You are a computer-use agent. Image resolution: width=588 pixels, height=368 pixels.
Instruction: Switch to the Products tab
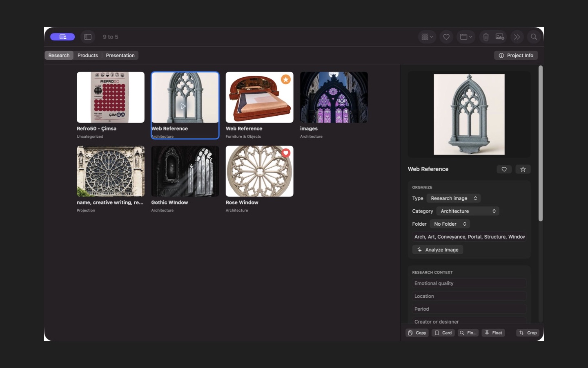point(88,55)
